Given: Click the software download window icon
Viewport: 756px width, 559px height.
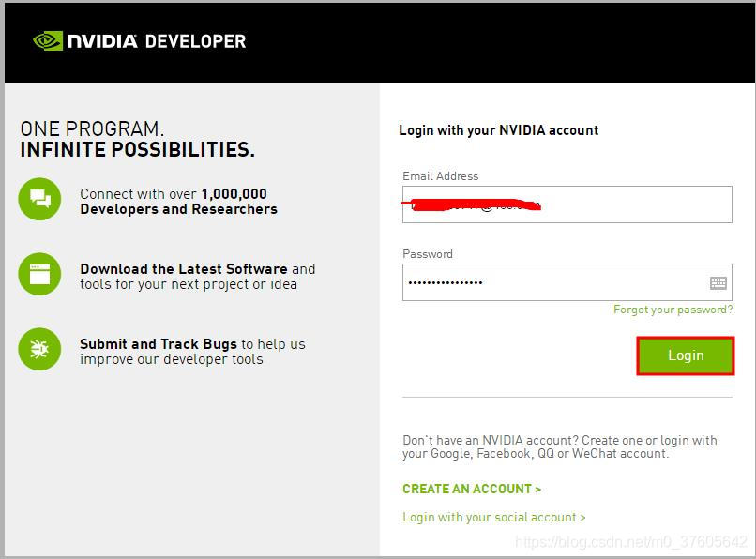Looking at the screenshot, I should click(40, 274).
